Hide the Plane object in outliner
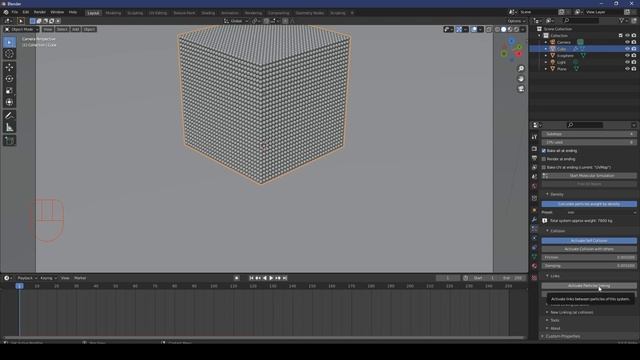640x360 pixels. (x=627, y=69)
